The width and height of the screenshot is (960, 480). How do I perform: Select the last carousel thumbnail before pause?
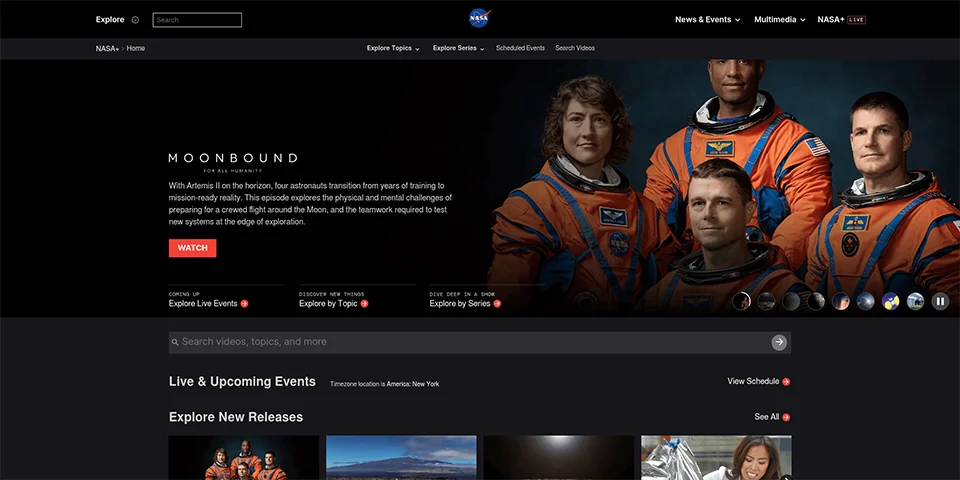tap(915, 301)
